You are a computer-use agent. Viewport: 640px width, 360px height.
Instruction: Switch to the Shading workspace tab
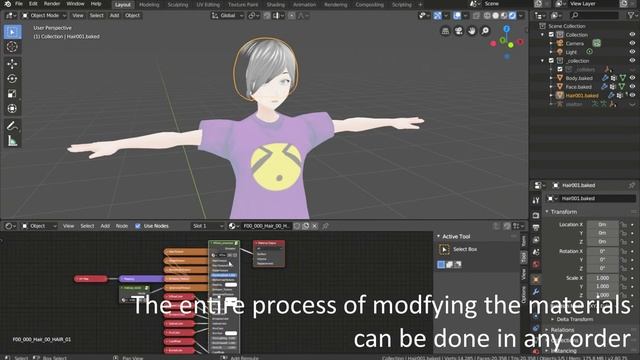click(x=276, y=4)
